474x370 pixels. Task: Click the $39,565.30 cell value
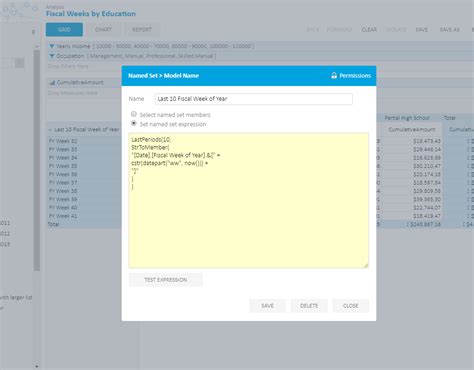pos(427,199)
